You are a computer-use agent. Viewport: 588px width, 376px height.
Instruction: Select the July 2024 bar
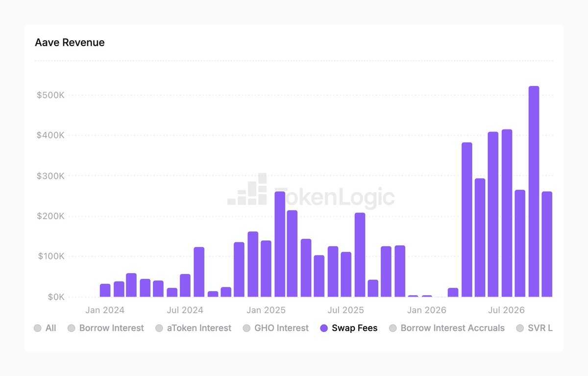pos(185,285)
